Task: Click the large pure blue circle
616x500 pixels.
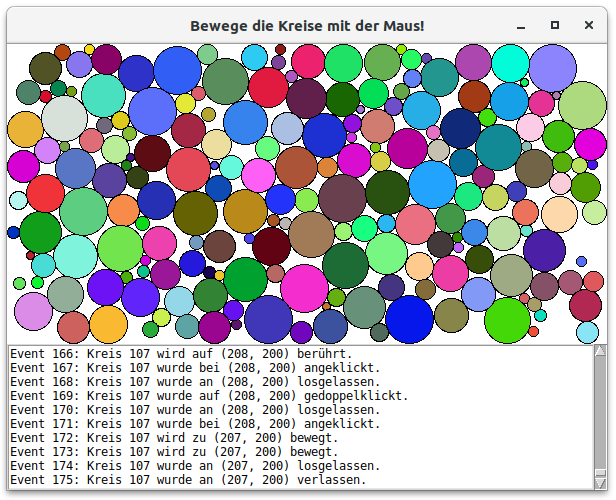Action: point(409,319)
